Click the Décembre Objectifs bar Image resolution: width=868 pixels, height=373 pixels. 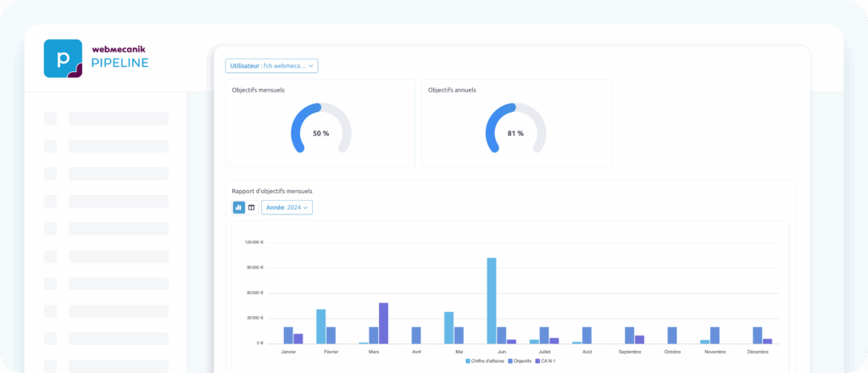[757, 335]
